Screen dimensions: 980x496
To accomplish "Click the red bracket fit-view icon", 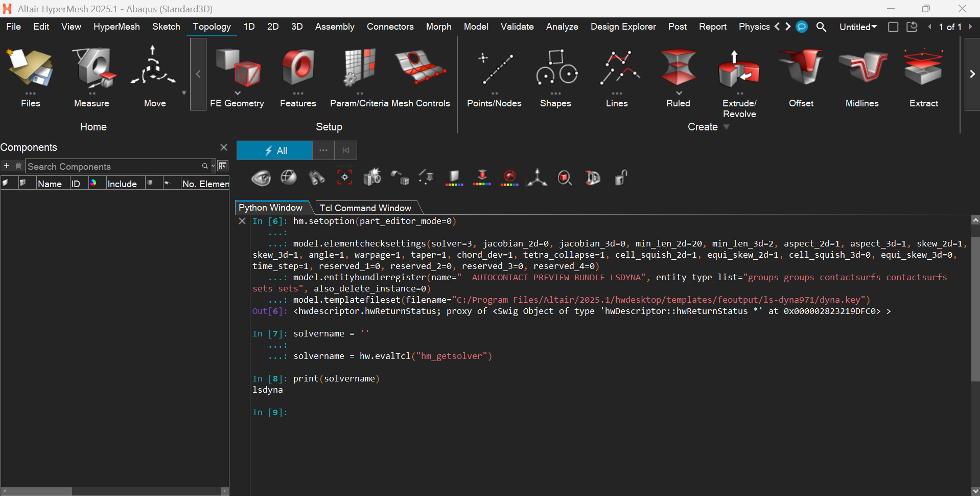I will 345,177.
